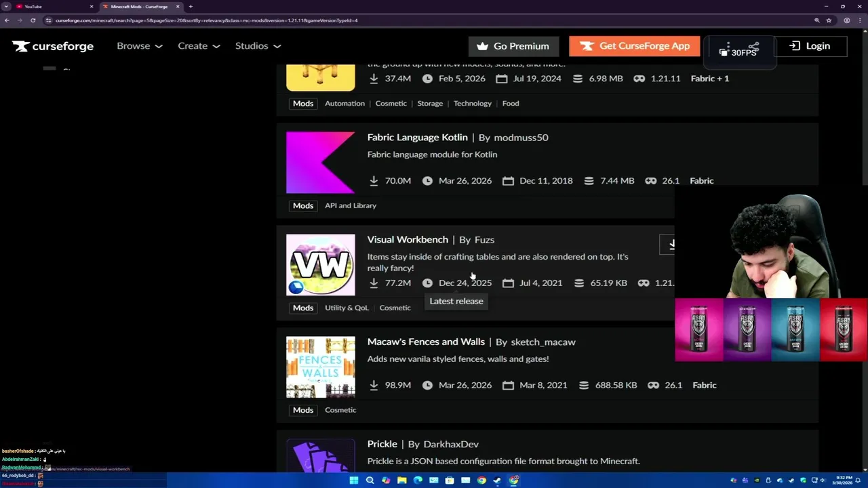Click the Login button
Viewport: 868px width, 488px height.
point(810,46)
